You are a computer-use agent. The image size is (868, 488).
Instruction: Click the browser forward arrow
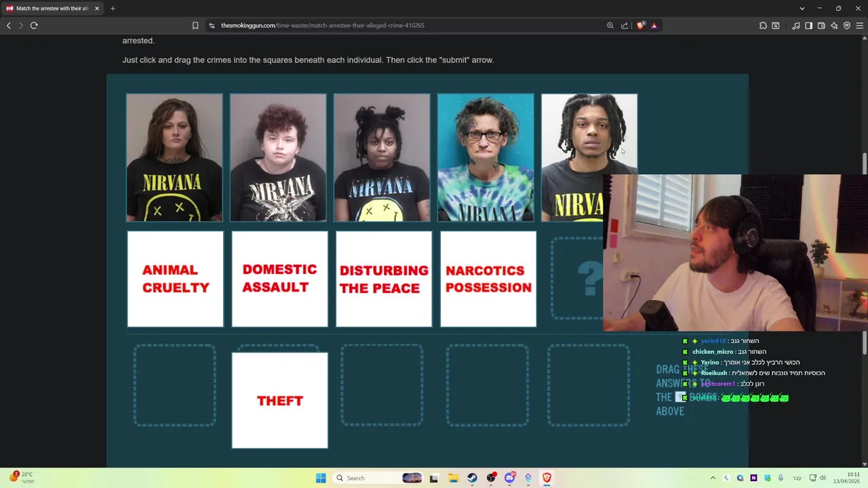coord(21,25)
